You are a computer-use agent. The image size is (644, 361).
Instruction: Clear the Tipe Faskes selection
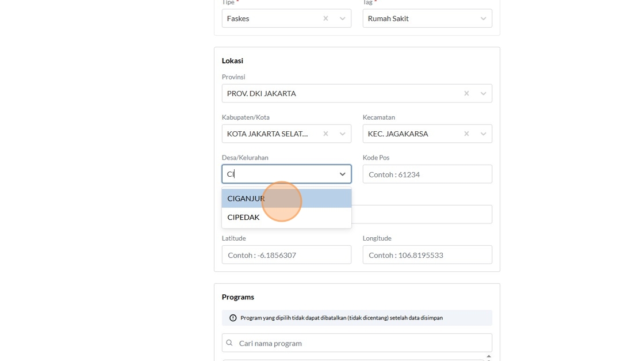pos(325,18)
